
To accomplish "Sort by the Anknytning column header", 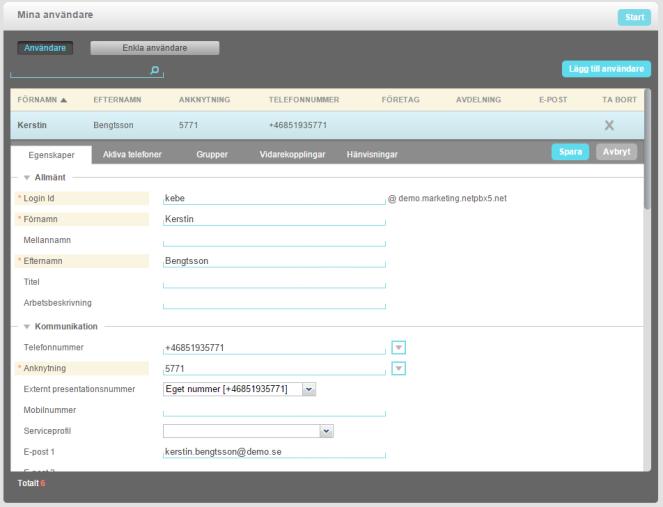I will click(204, 100).
